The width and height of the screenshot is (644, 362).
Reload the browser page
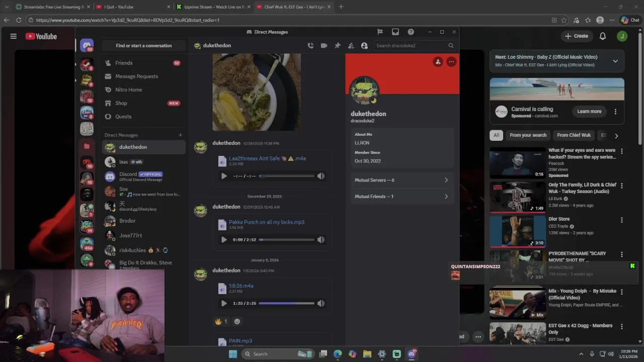coord(19,20)
